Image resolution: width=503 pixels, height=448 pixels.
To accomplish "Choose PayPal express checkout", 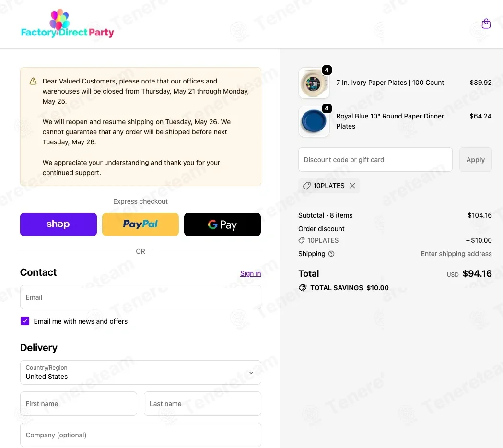I will pyautogui.click(x=140, y=224).
